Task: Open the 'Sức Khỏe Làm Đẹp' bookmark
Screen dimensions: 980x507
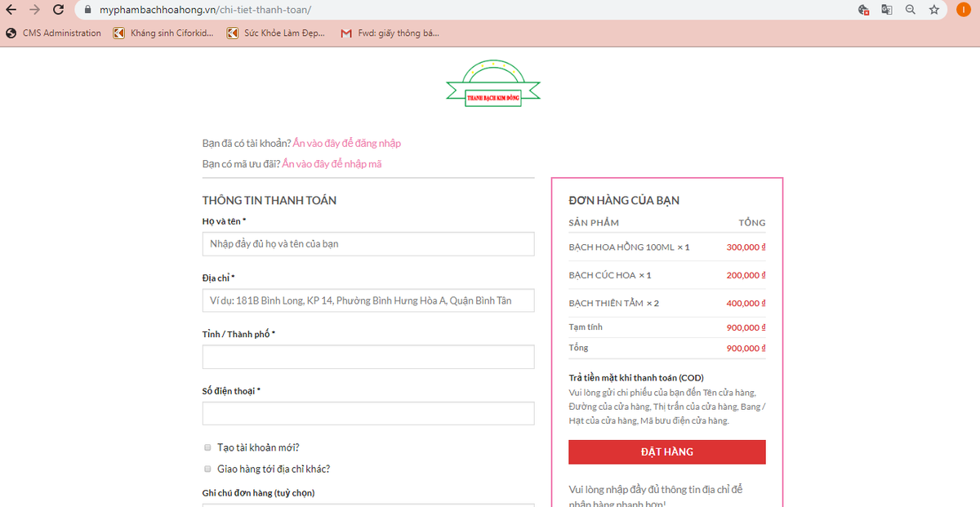Action: point(276,33)
